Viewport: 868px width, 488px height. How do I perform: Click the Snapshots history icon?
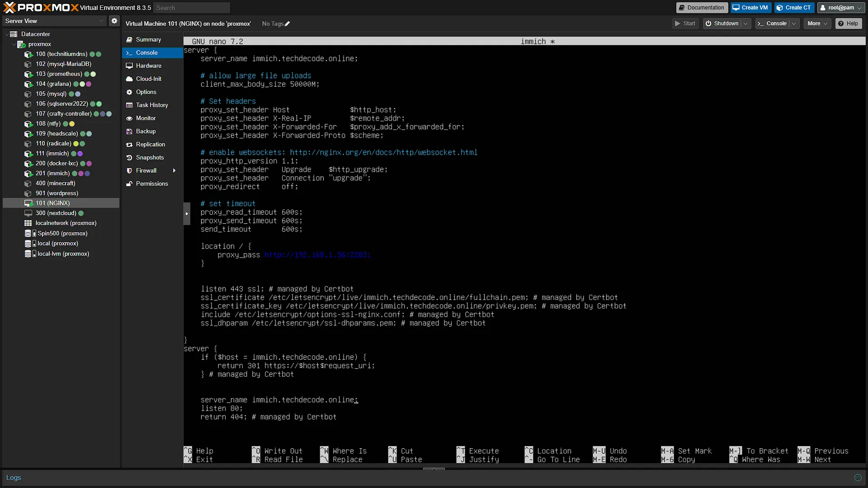coord(129,158)
